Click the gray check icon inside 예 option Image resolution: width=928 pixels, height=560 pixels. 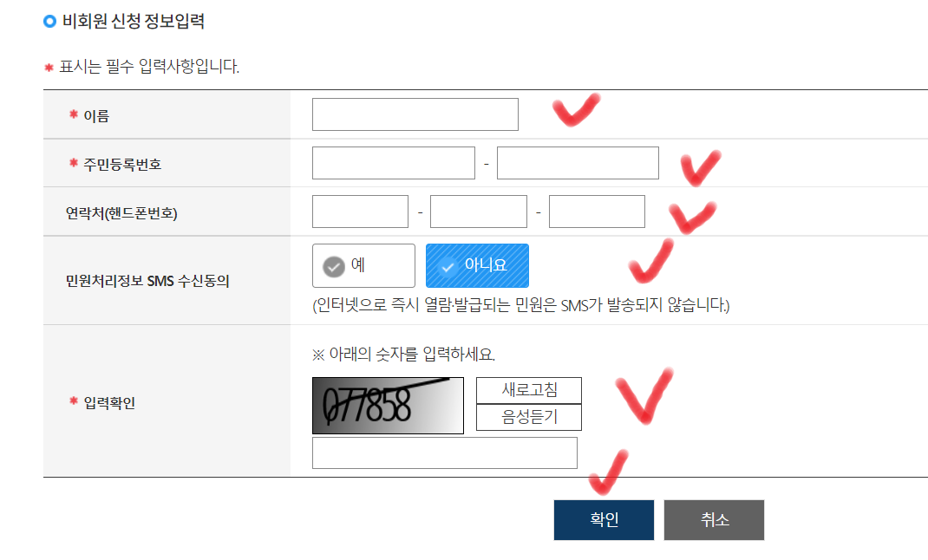click(x=334, y=267)
